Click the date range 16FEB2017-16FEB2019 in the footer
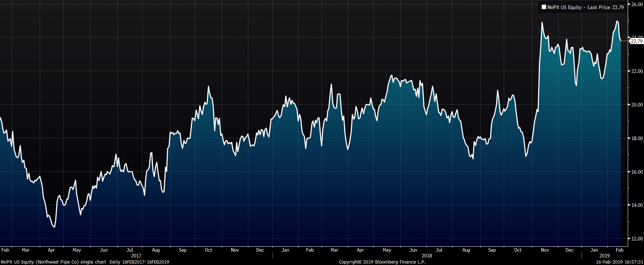Viewport: 644px width, 265px height. pos(146,262)
